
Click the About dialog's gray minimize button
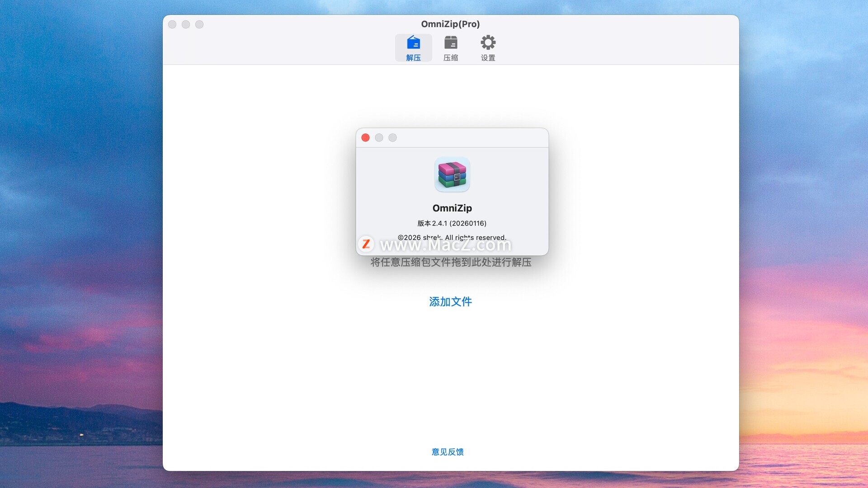coord(379,138)
